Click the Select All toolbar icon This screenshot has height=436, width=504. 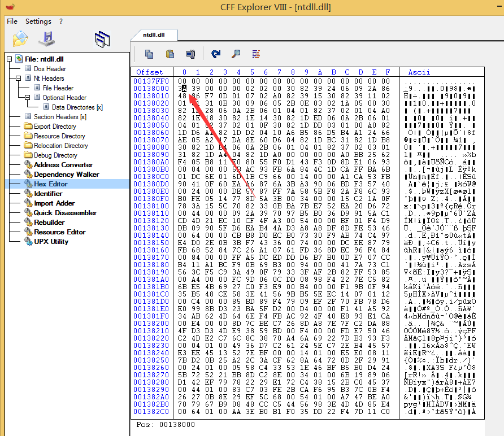point(190,54)
